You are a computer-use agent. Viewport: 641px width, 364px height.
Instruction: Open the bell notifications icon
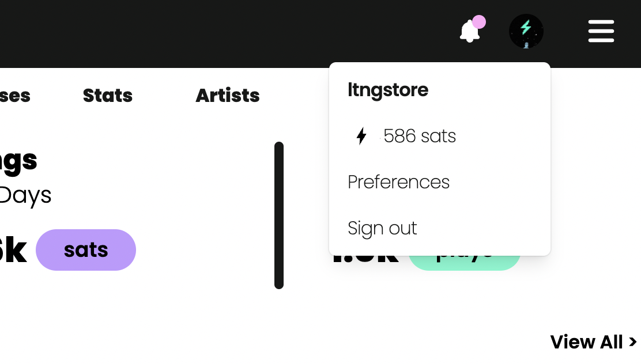click(469, 31)
